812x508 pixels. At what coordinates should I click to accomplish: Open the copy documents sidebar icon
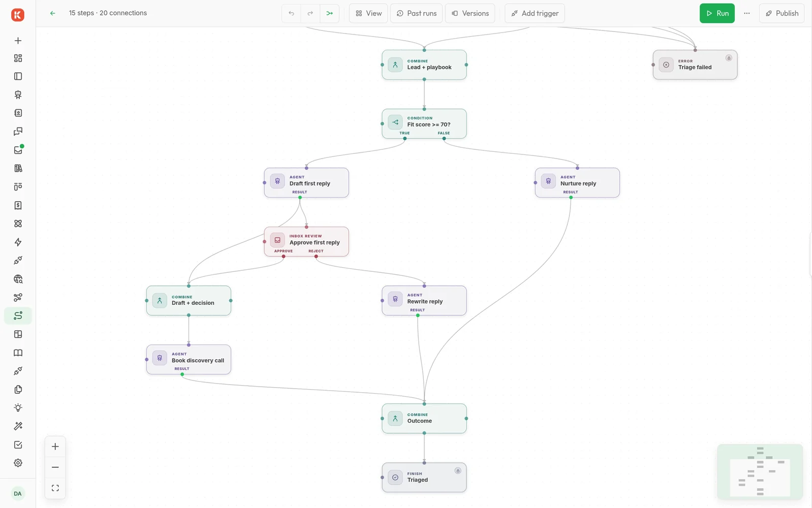pos(18,389)
